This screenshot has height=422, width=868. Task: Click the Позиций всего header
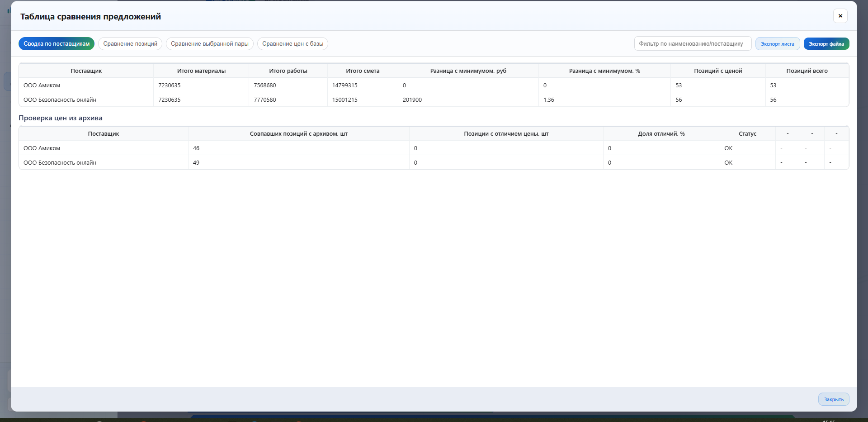click(x=807, y=71)
